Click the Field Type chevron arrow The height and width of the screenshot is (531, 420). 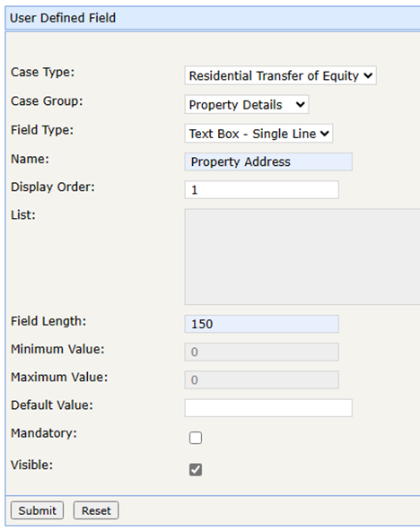click(x=325, y=134)
